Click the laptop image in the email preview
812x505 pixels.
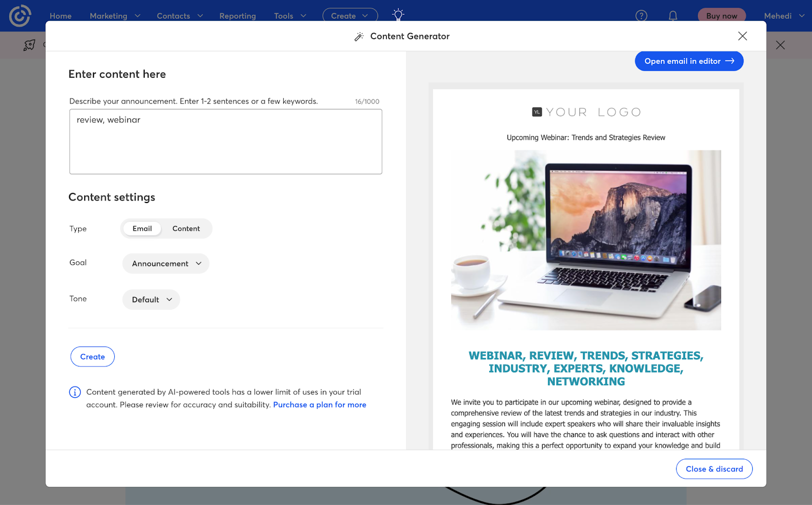(586, 240)
